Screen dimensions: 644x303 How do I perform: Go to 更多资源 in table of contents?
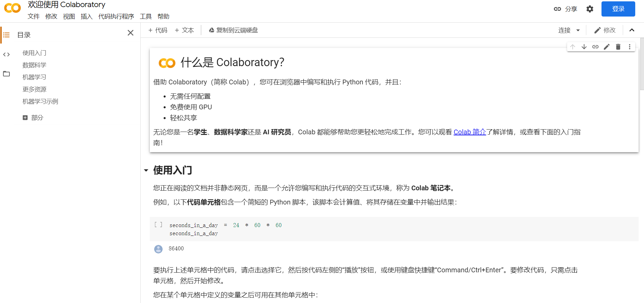[x=34, y=89]
